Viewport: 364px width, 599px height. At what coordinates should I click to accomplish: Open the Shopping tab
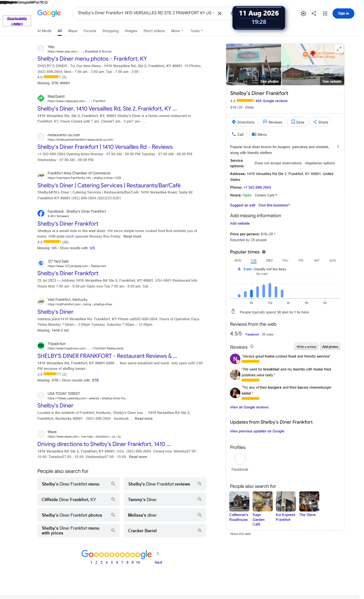(x=110, y=31)
